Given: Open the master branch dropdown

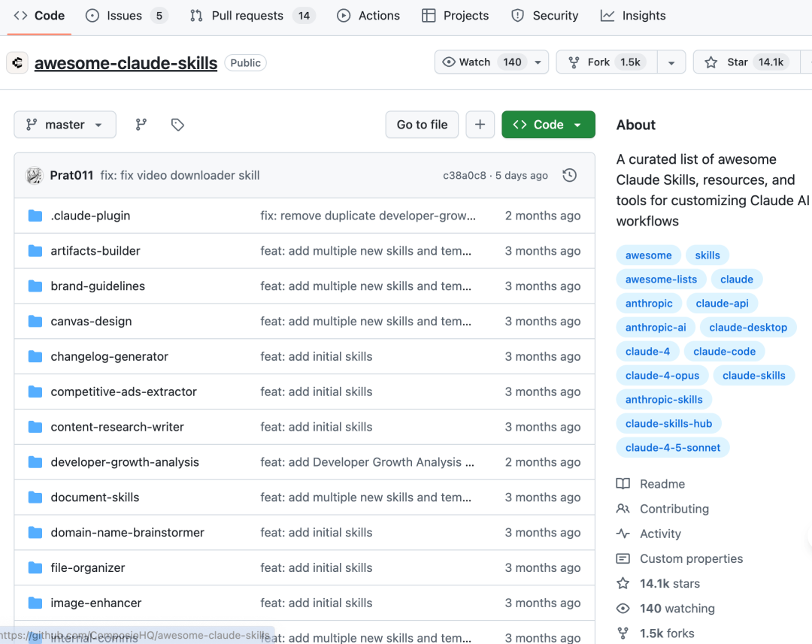Looking at the screenshot, I should point(65,125).
